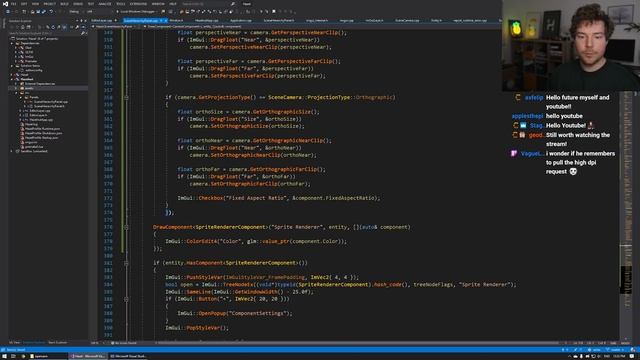Switch to Hazel - Microsoft Visual Studio taskbar button
Screen dimensions: 640x360
coord(88,356)
